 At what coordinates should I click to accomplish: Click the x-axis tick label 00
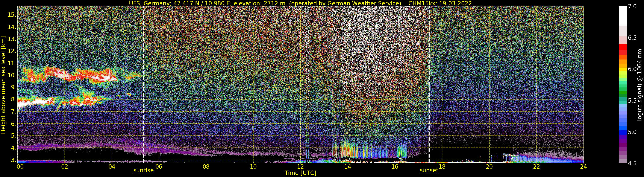click(20, 167)
